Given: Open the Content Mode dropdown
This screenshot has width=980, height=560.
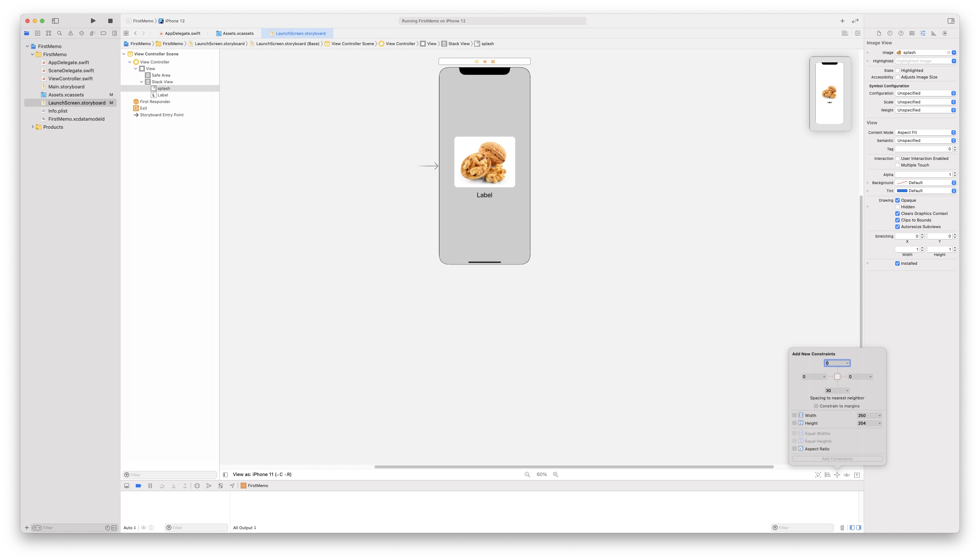Looking at the screenshot, I should tap(925, 132).
